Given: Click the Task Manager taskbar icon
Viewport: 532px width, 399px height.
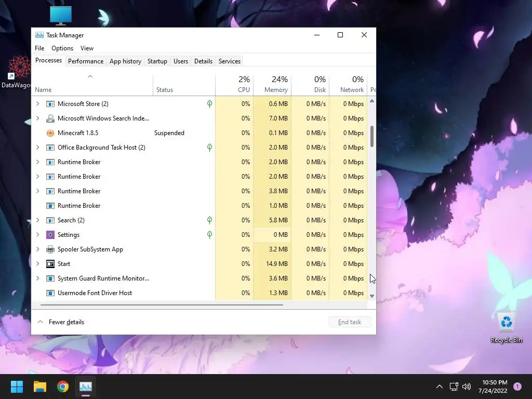Looking at the screenshot, I should (x=86, y=387).
